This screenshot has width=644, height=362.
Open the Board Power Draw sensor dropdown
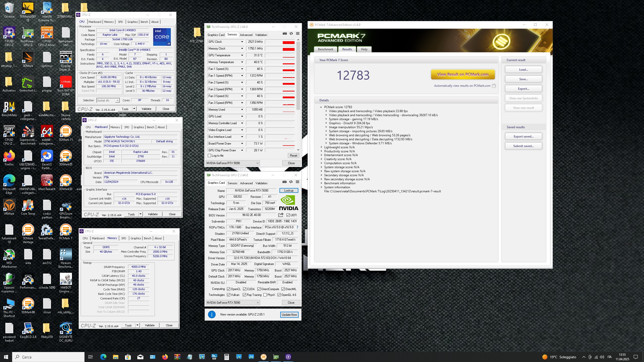point(242,144)
